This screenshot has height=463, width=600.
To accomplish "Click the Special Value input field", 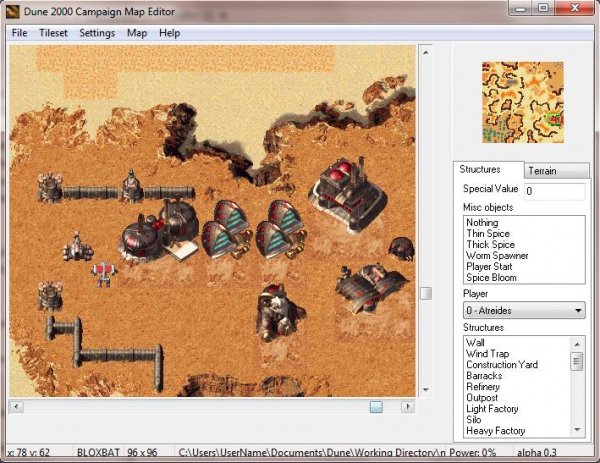I will (554, 191).
